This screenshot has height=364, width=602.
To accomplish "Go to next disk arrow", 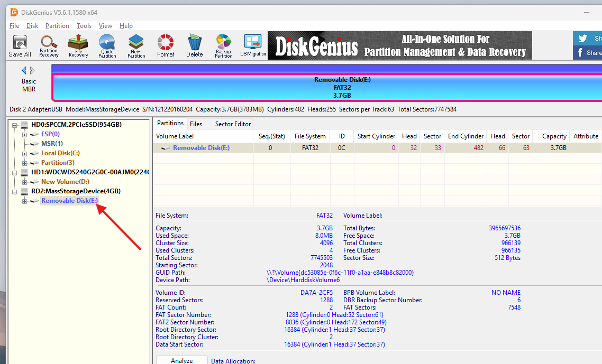I will click(32, 70).
